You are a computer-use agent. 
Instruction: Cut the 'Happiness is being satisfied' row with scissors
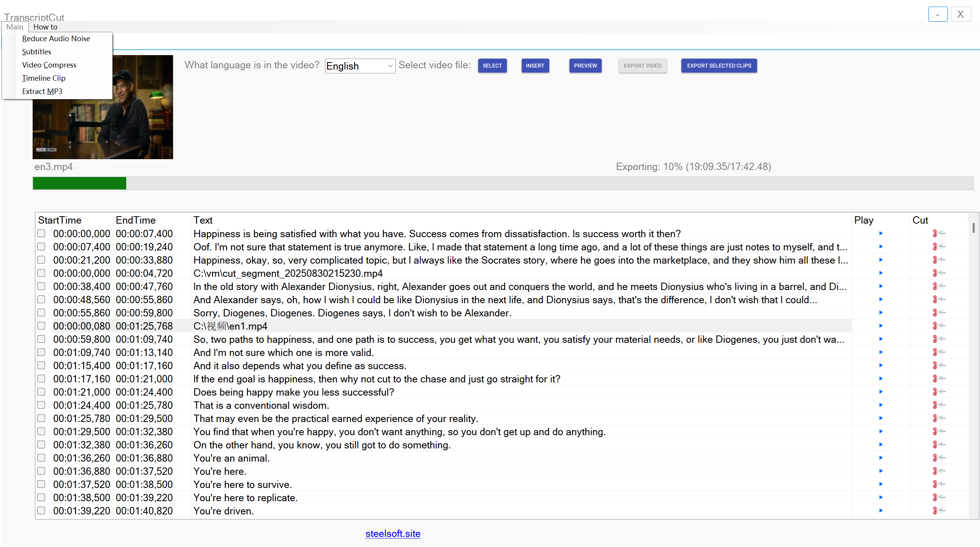[x=939, y=233]
